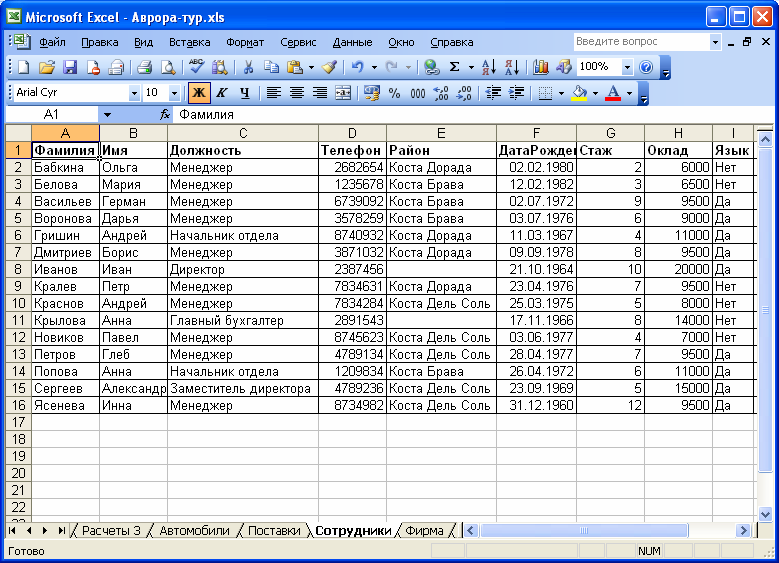Screen dimensions: 779x563
Task: Activate the Format Painter brush
Action: [x=329, y=67]
